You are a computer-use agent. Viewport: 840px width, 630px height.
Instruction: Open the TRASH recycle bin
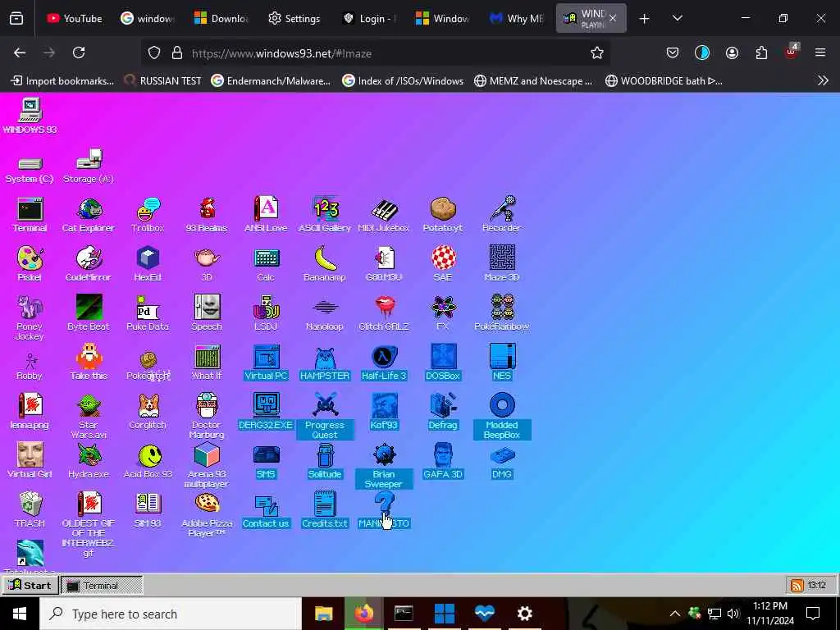click(30, 510)
